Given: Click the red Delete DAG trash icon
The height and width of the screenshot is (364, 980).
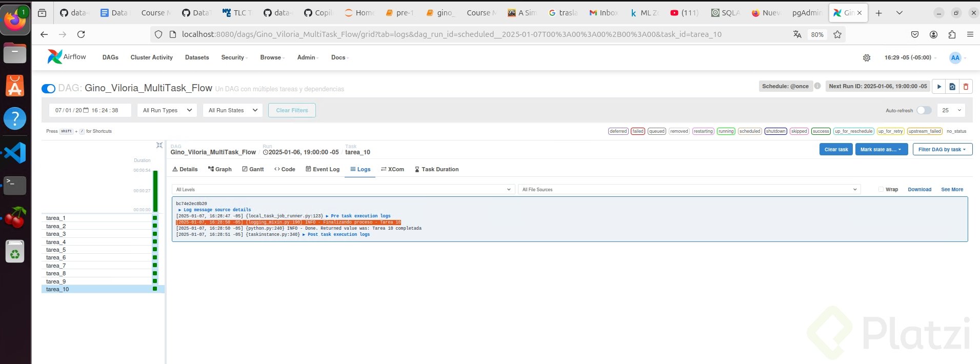Looking at the screenshot, I should tap(966, 86).
